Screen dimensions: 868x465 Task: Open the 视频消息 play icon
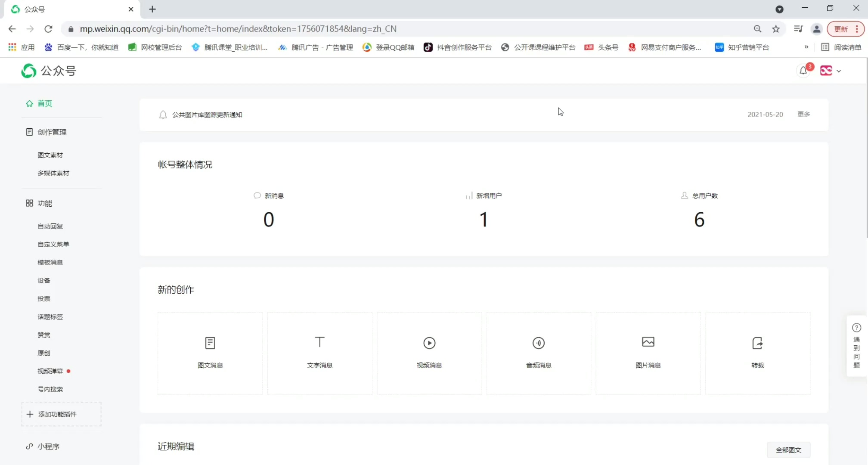point(429,343)
